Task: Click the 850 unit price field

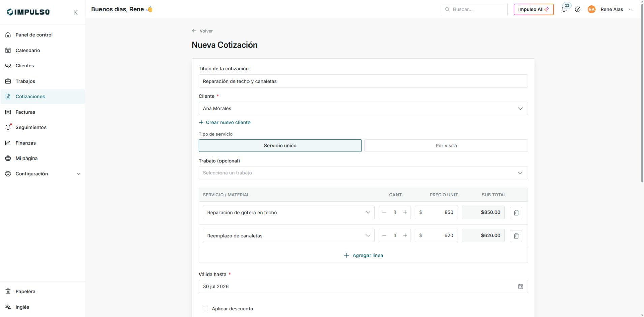Action: coord(436,212)
